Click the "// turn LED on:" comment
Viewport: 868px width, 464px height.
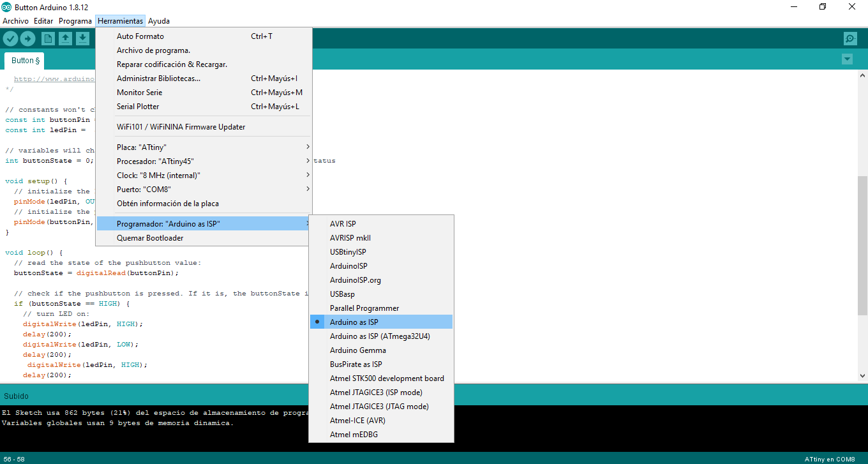coord(56,314)
